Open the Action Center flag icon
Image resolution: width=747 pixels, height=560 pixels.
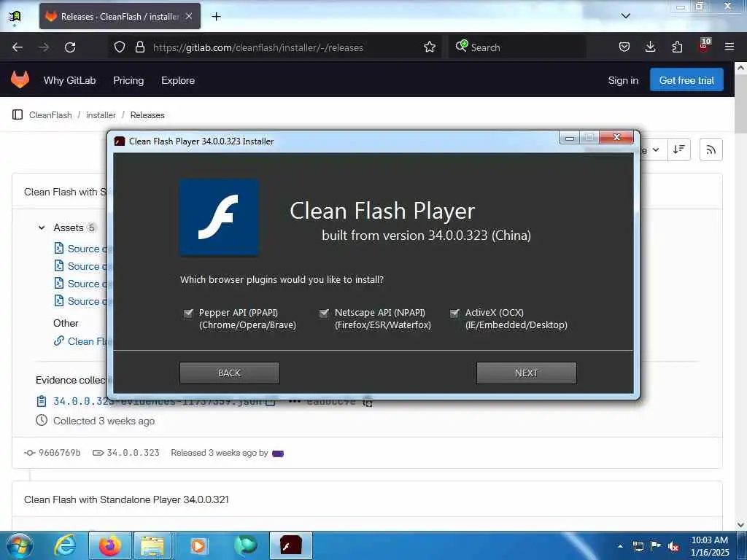[656, 546]
